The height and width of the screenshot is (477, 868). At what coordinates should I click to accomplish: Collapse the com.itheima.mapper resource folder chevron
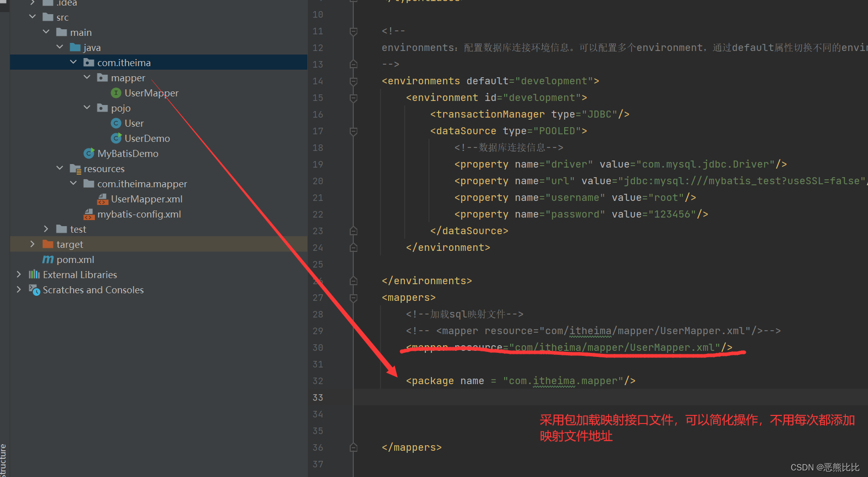click(74, 184)
